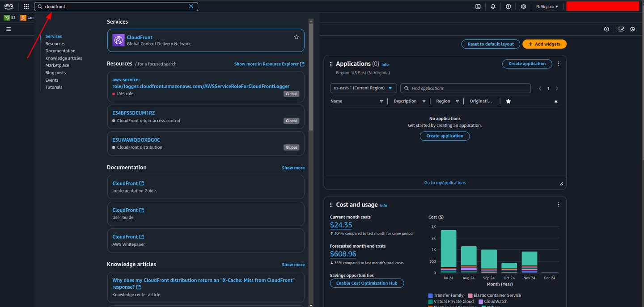Click the Create application button
Screen dimensions: 644x307
pyautogui.click(x=527, y=63)
